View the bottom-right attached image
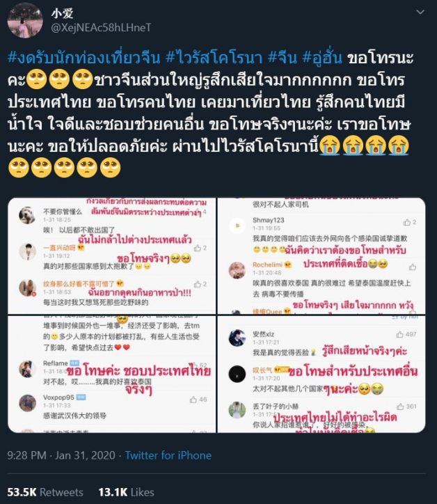 point(321,374)
